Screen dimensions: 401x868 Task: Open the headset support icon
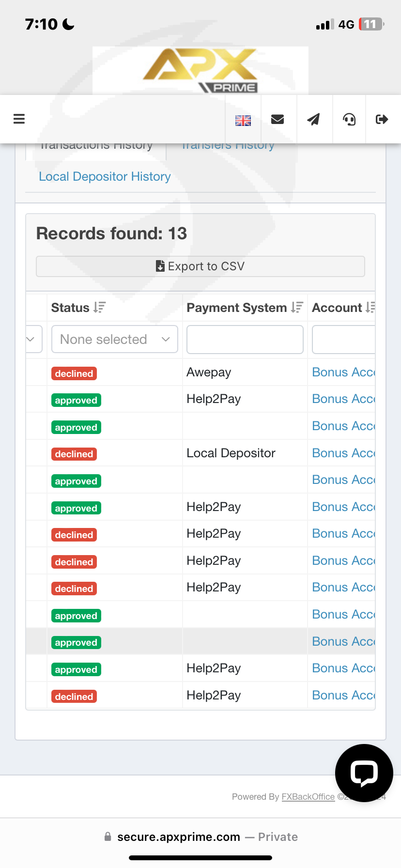tap(349, 120)
